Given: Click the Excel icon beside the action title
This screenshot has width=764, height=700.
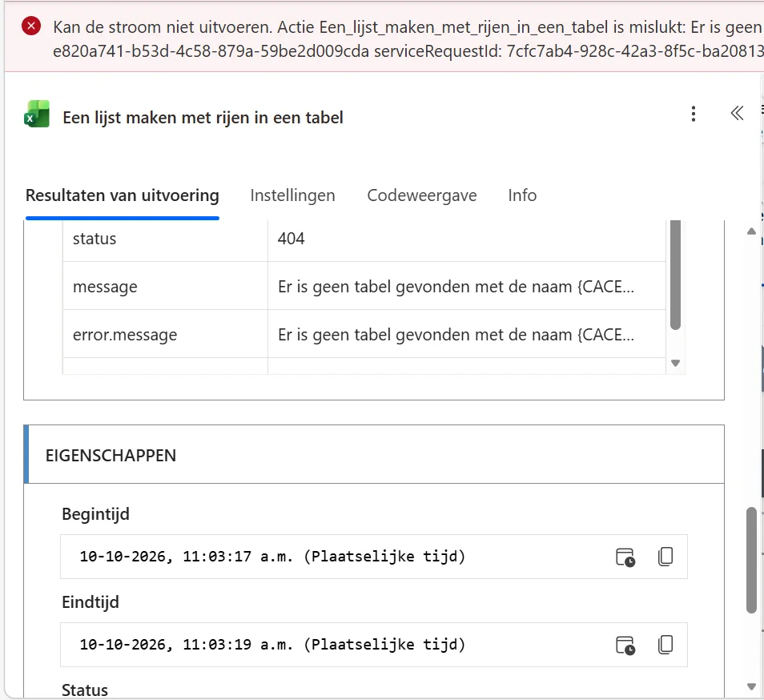Looking at the screenshot, I should (x=37, y=114).
